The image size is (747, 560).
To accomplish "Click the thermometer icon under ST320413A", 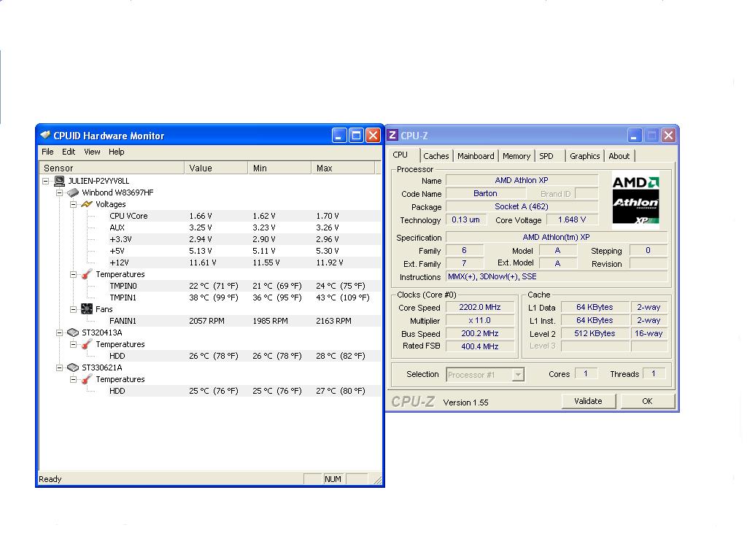I will coord(87,344).
